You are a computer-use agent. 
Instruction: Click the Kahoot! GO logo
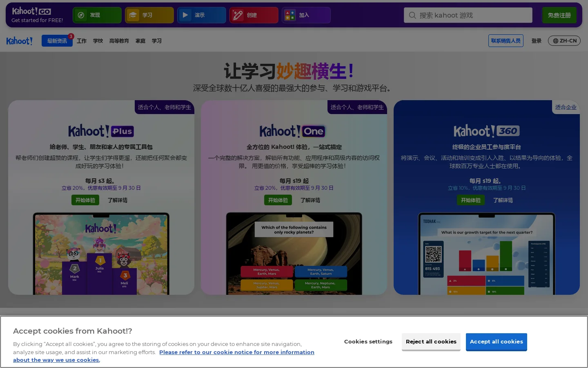pos(31,11)
